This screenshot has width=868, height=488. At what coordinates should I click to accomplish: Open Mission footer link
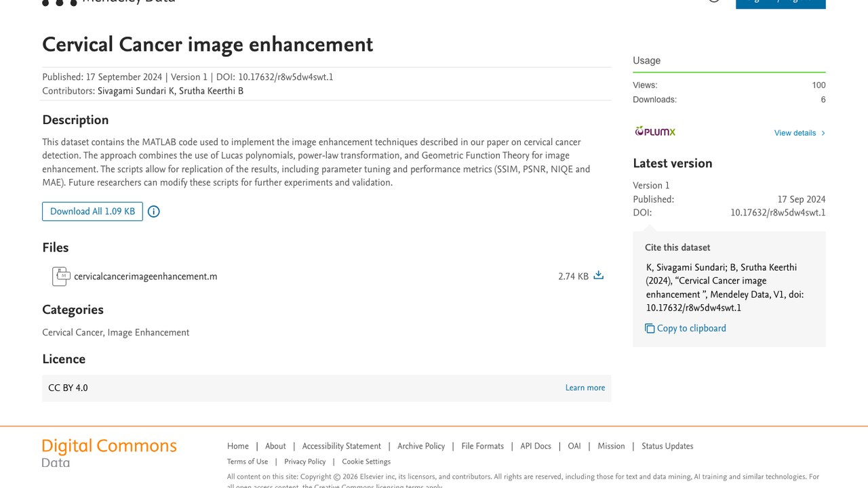pos(611,446)
